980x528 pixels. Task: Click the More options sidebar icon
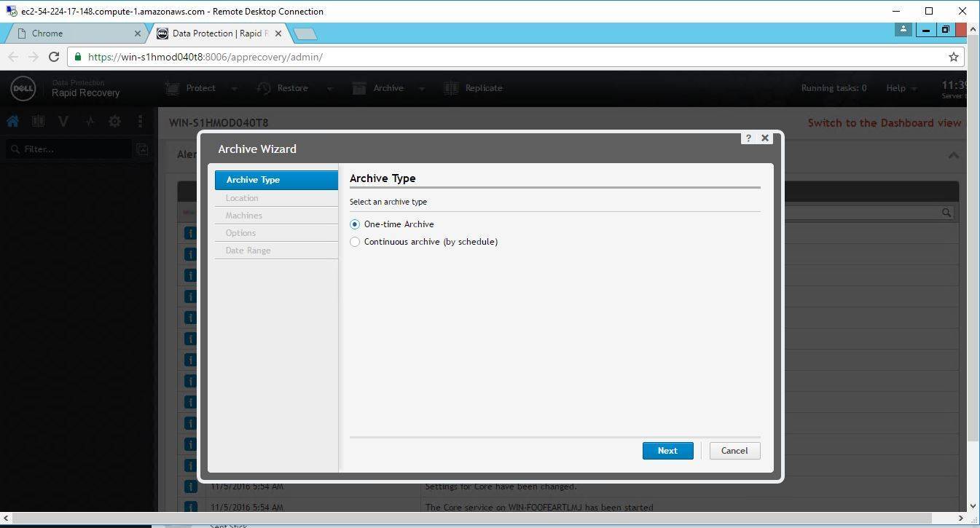pyautogui.click(x=140, y=121)
